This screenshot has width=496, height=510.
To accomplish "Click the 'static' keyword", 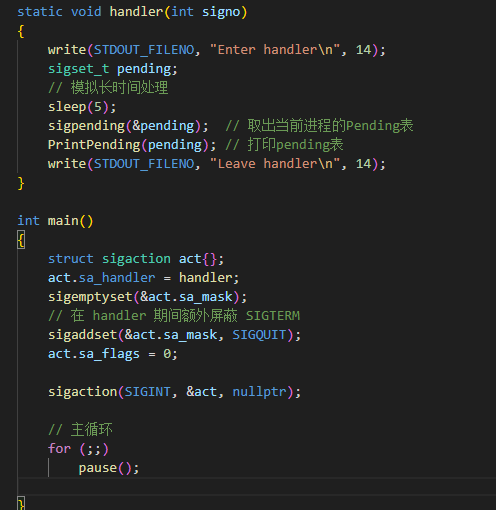I will click(40, 12).
